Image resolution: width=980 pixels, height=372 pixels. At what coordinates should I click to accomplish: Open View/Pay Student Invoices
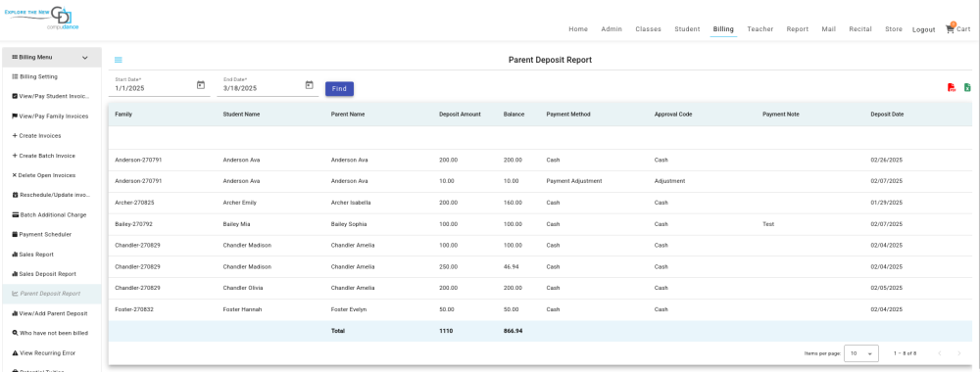(x=52, y=97)
